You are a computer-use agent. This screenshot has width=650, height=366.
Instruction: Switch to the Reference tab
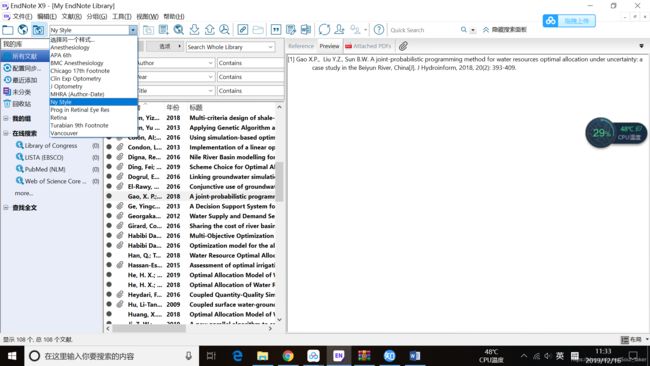click(301, 46)
